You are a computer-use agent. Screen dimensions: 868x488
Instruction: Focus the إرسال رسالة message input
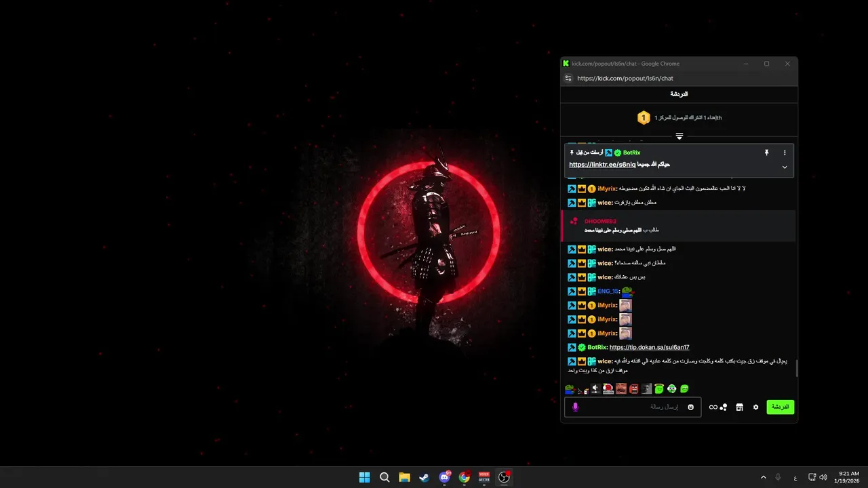tap(633, 407)
